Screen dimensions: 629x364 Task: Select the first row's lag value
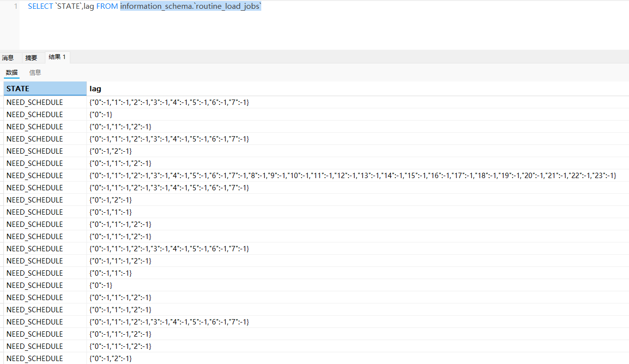169,102
